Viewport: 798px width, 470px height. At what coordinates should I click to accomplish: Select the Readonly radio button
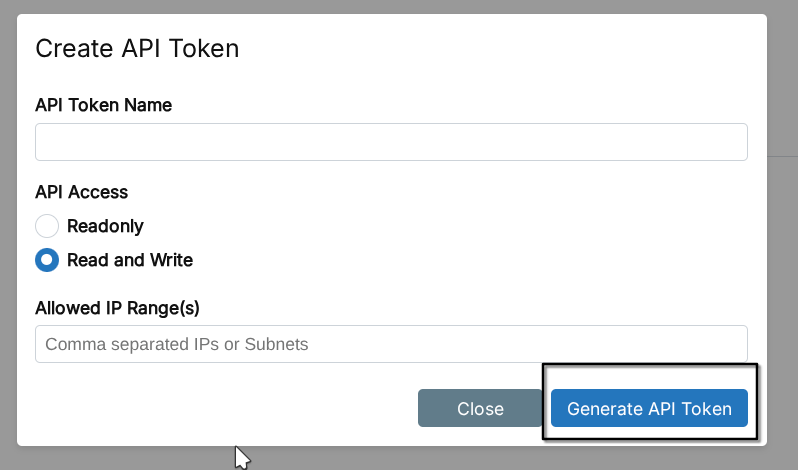tap(47, 226)
